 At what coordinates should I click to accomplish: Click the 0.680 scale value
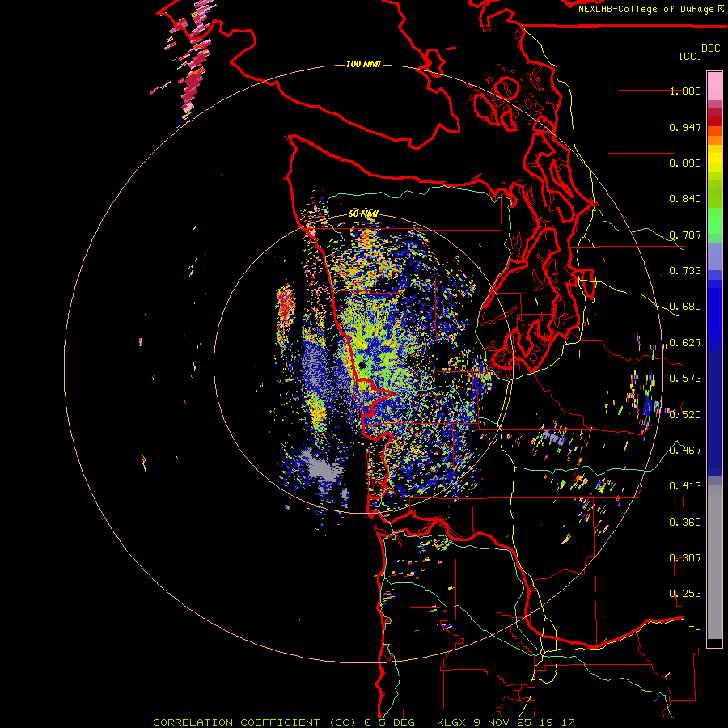pos(685,307)
